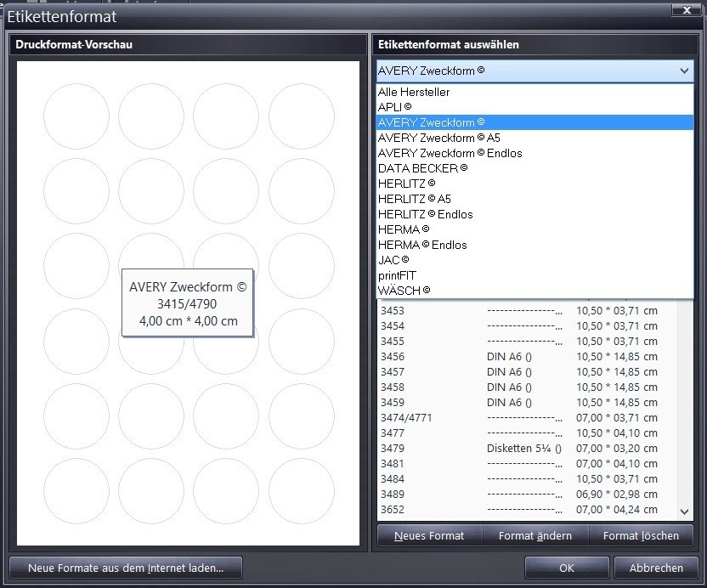Select format row 3484

(x=527, y=479)
